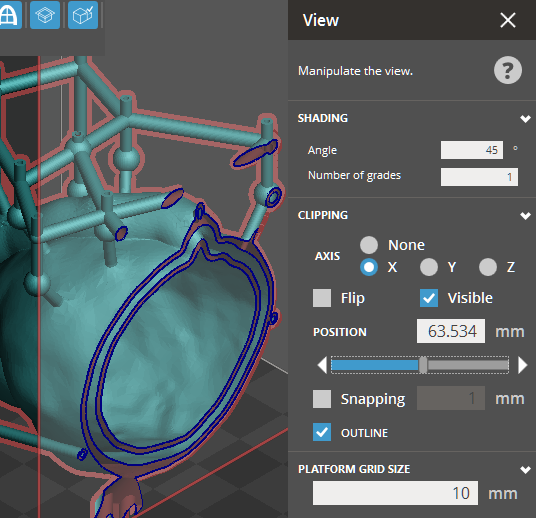Collapse the PLATFORM GRID SIZE section
This screenshot has height=518, width=536.
[525, 469]
